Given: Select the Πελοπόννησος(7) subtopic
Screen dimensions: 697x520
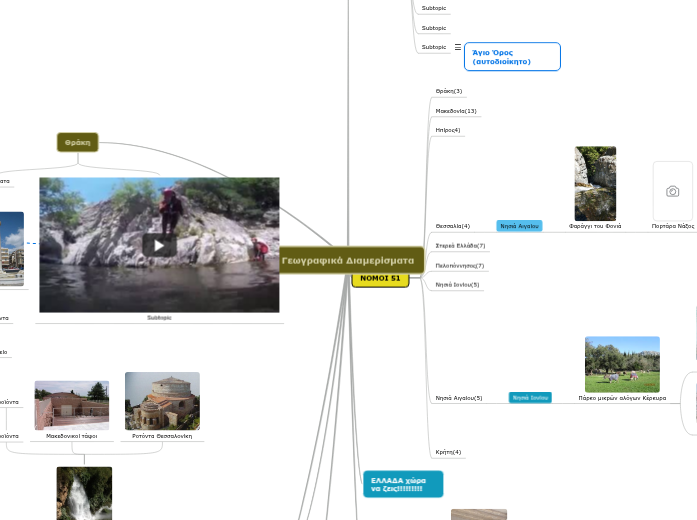Looking at the screenshot, I should point(460,266).
